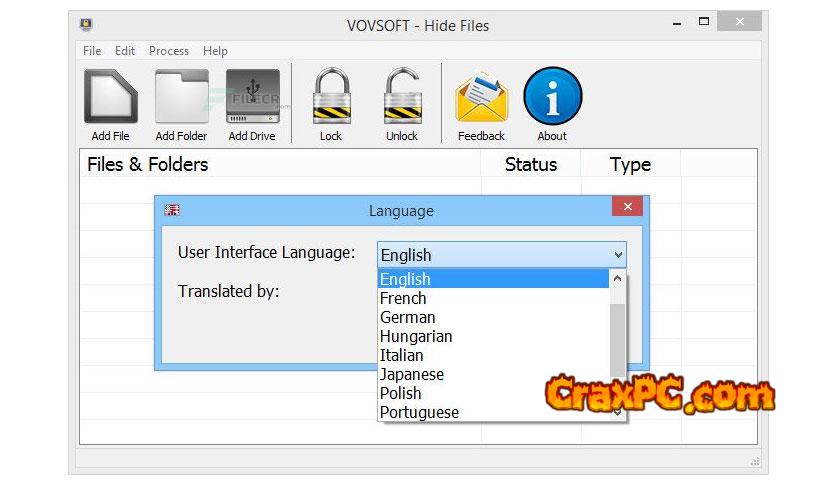This screenshot has width=836, height=484.
Task: Open the File menu
Action: (x=92, y=51)
